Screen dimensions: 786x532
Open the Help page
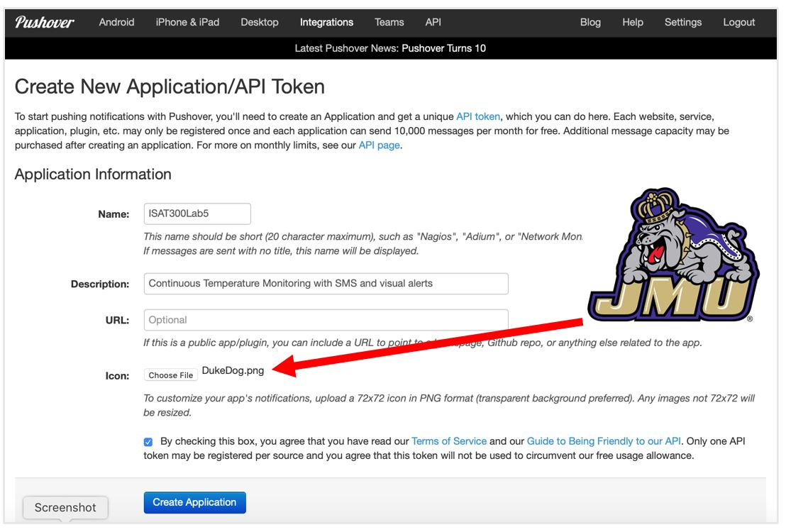click(633, 22)
